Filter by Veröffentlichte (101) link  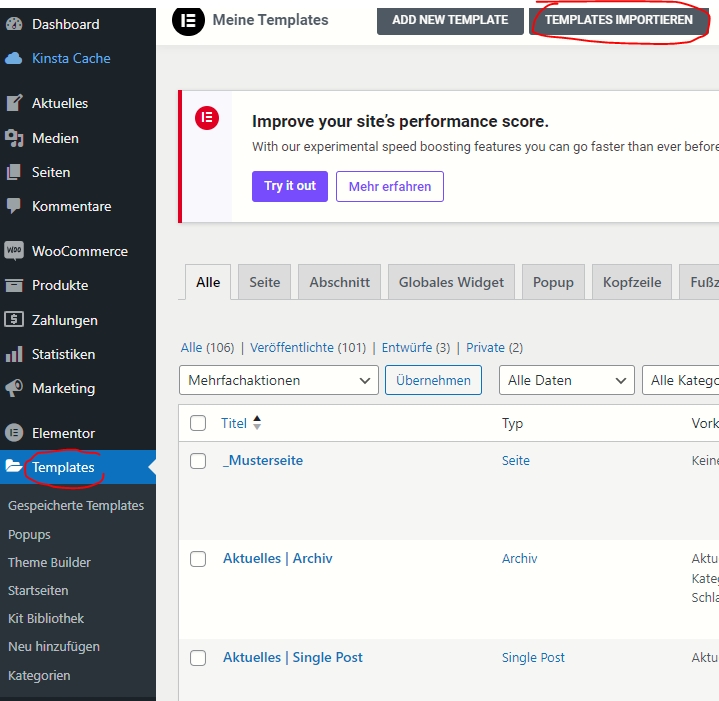[308, 348]
